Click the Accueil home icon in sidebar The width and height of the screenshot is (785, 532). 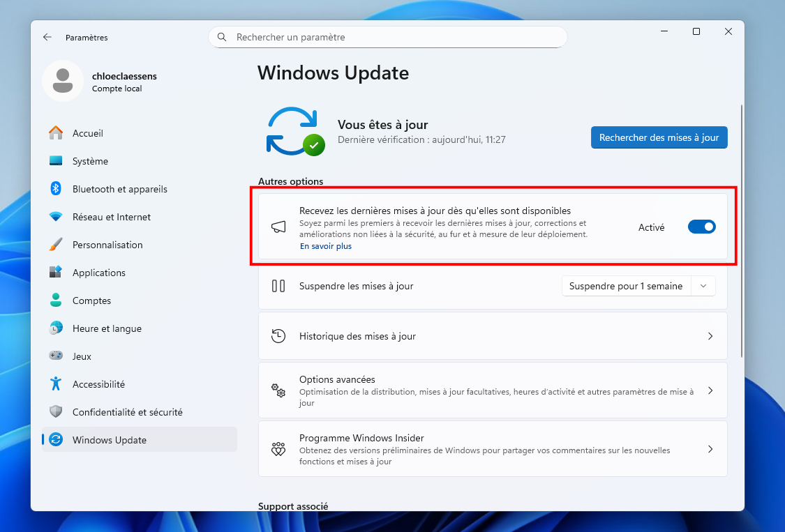point(56,133)
